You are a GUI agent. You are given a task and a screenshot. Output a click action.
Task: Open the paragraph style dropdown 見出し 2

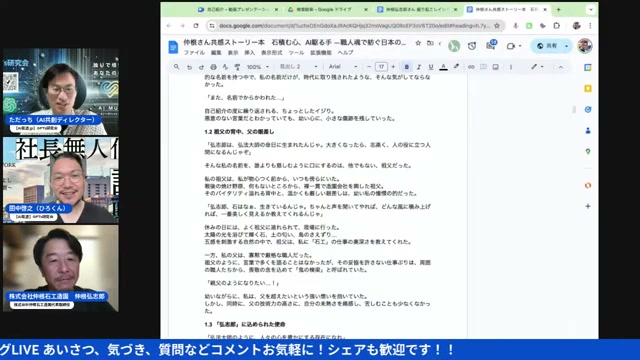[x=298, y=67]
